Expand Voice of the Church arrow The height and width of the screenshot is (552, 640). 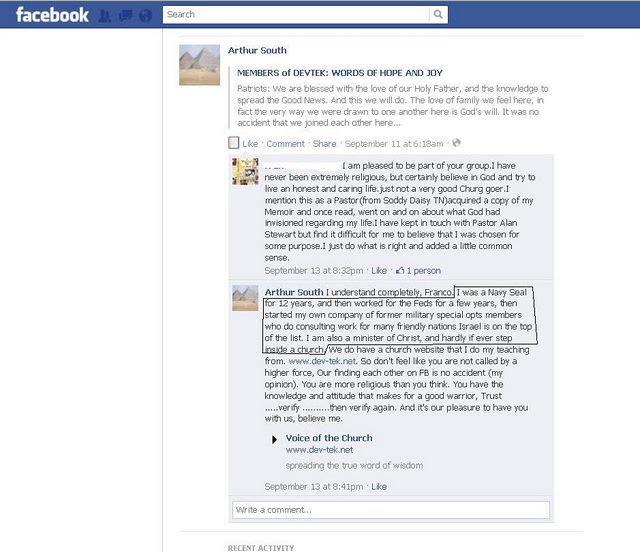(x=274, y=439)
